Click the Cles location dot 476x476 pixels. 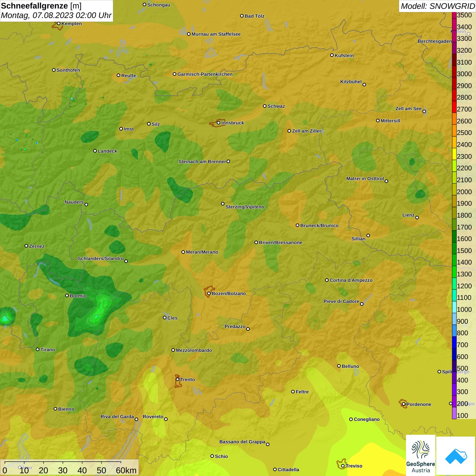coord(165,318)
